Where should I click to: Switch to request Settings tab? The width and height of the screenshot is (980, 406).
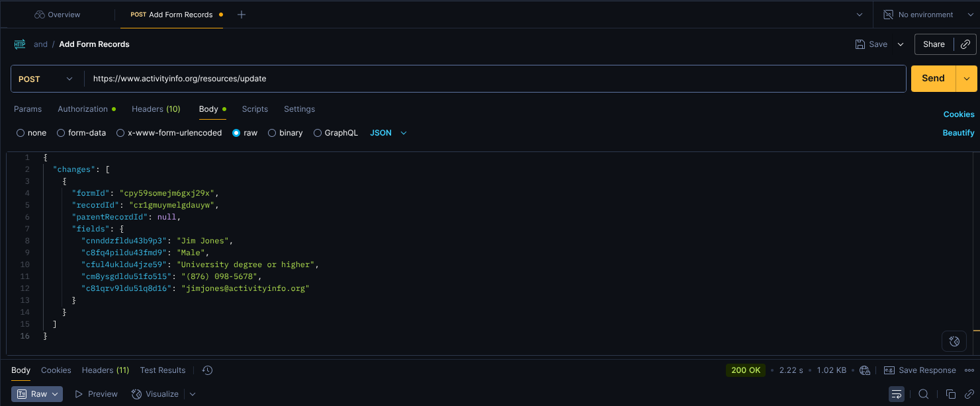(299, 109)
